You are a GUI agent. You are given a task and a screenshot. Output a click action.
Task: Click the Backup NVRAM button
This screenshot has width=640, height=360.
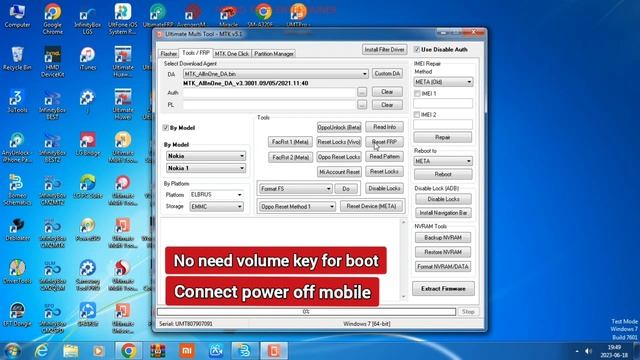click(x=443, y=238)
